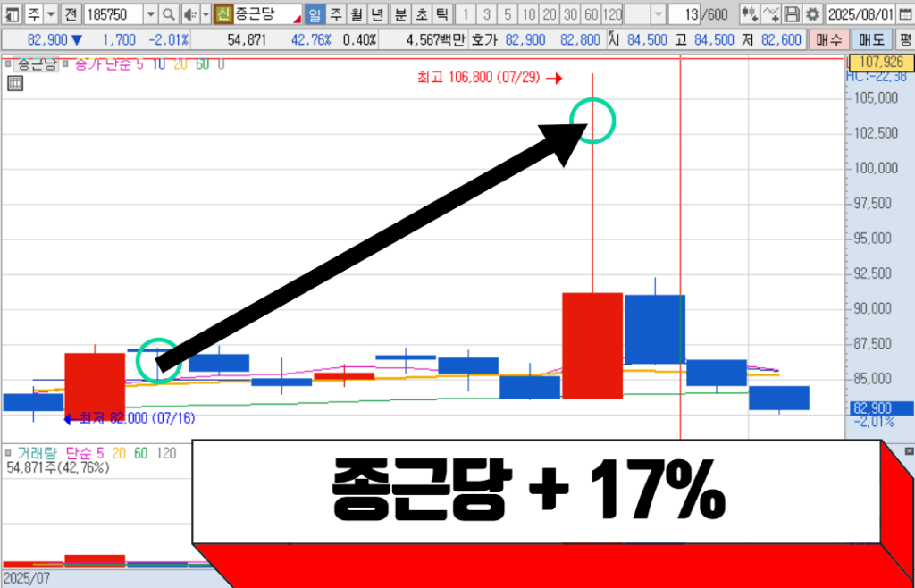The width and height of the screenshot is (915, 588).
Task: Select the 일 daily chart period
Action: 315,14
